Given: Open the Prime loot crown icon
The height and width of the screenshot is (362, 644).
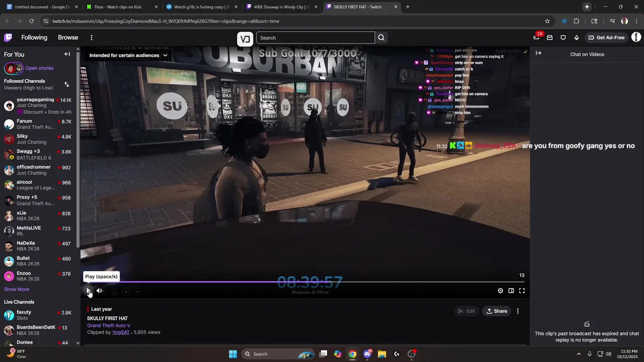Looking at the screenshot, I should (536, 38).
